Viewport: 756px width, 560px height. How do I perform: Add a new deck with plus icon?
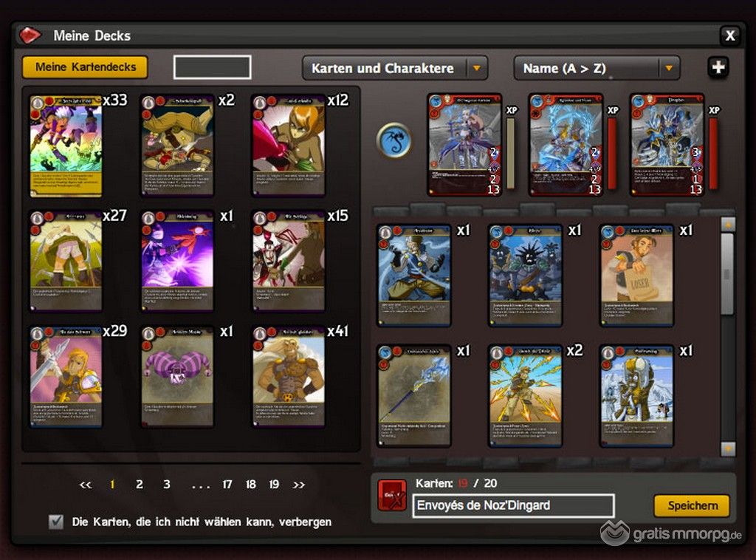(x=718, y=67)
